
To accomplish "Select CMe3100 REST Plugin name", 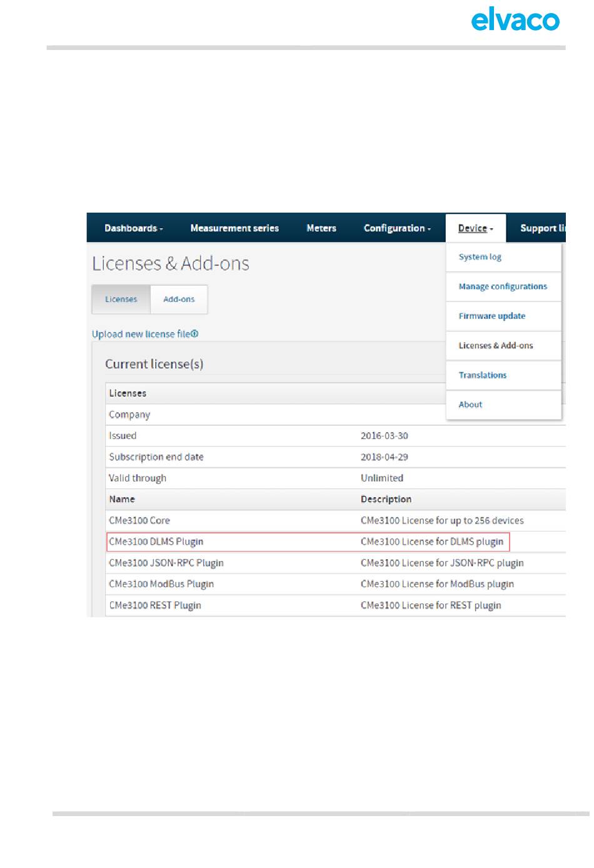I will pos(155,605).
